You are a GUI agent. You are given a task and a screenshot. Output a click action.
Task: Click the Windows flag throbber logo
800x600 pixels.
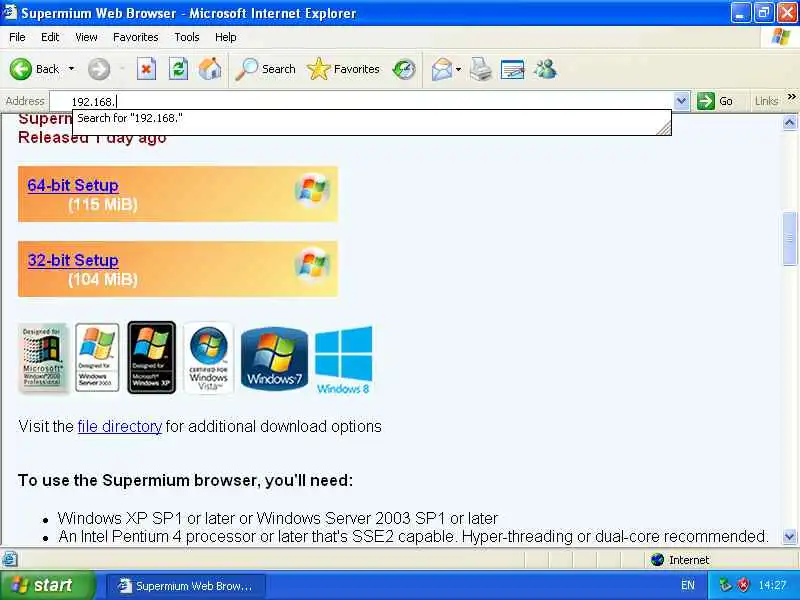[x=780, y=37]
